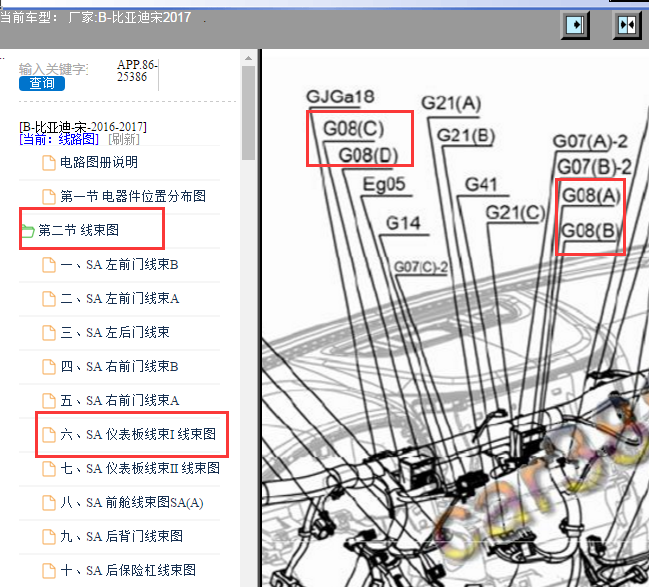Viewport: 649px width, 587px height.
Task: Click the green open-folder icon of 第二节
Action: coord(27,231)
